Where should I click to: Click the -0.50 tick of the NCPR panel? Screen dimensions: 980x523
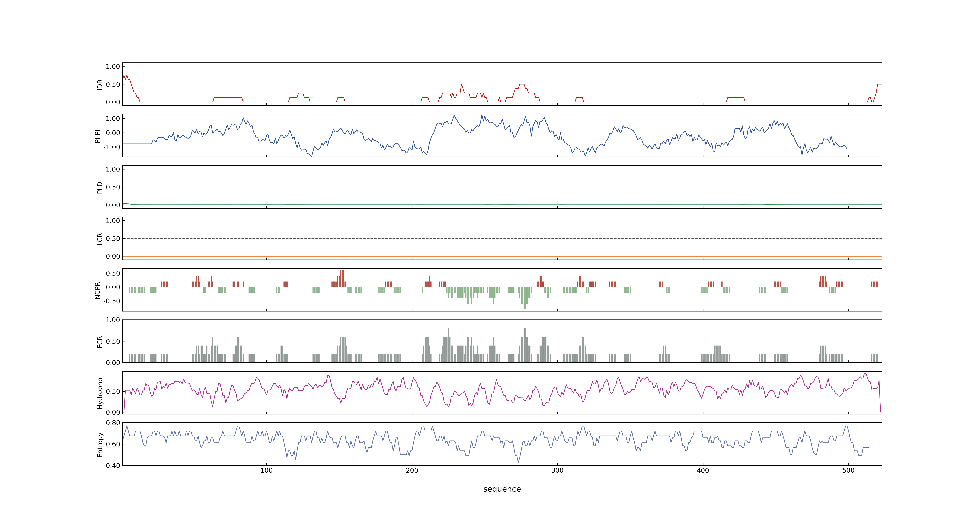(111, 301)
